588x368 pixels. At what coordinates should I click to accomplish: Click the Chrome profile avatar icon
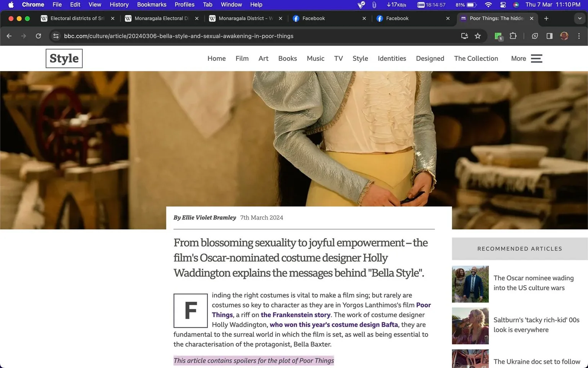pyautogui.click(x=564, y=36)
